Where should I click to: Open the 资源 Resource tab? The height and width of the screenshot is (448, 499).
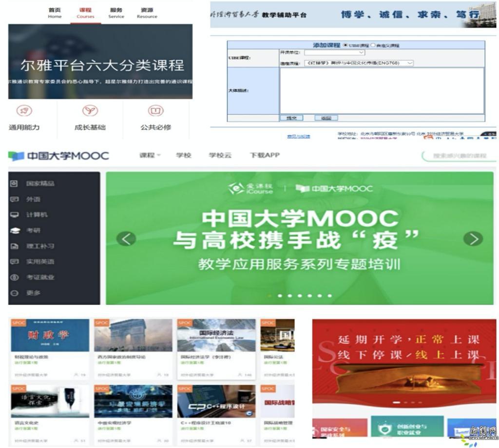(147, 13)
